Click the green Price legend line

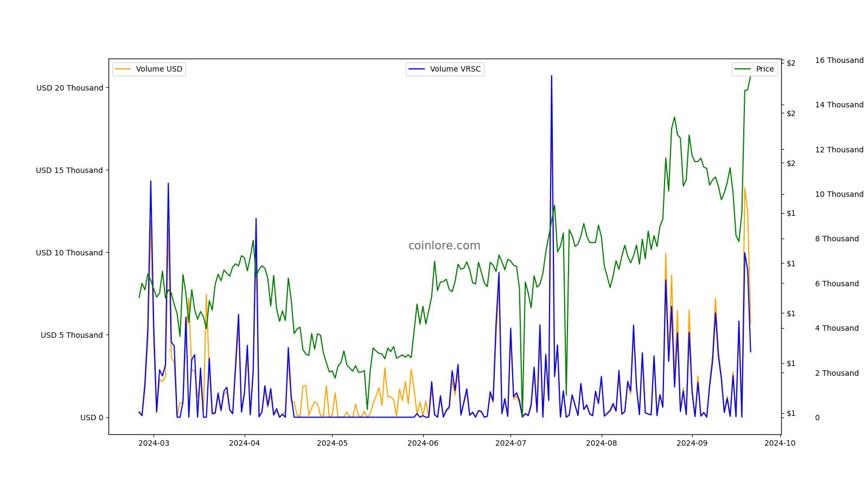(743, 69)
